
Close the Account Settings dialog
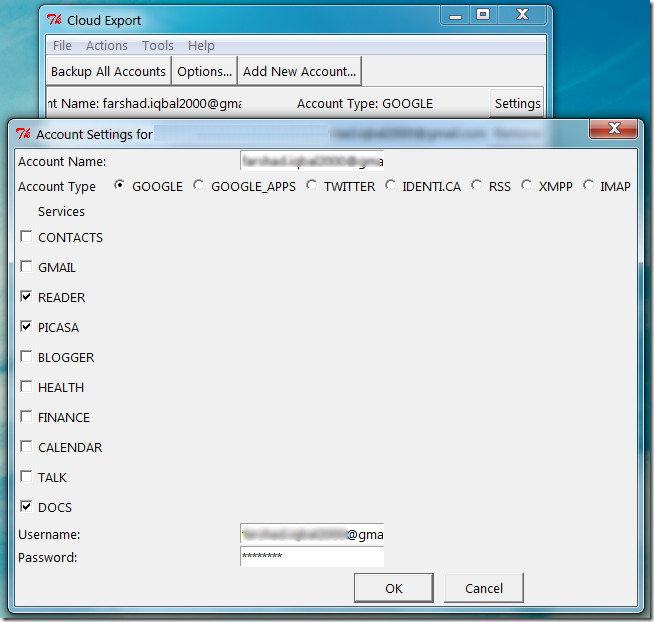(x=613, y=128)
